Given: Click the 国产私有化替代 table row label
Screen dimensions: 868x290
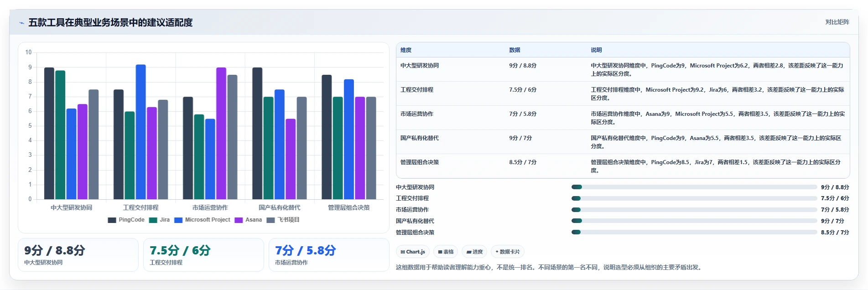Looking at the screenshot, I should (x=420, y=138).
